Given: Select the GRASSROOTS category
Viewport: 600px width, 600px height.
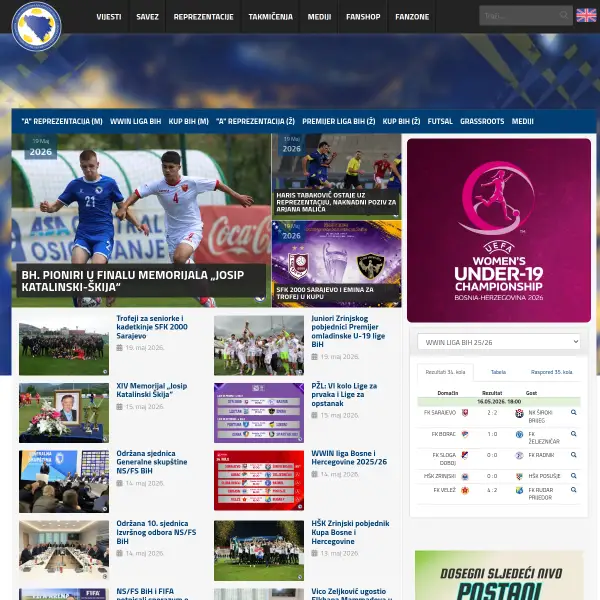Looking at the screenshot, I should [482, 121].
